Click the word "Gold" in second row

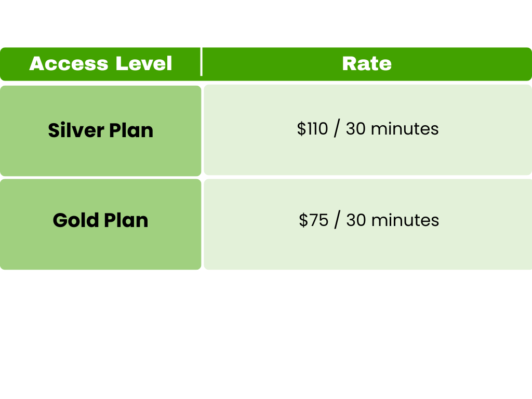coord(75,220)
